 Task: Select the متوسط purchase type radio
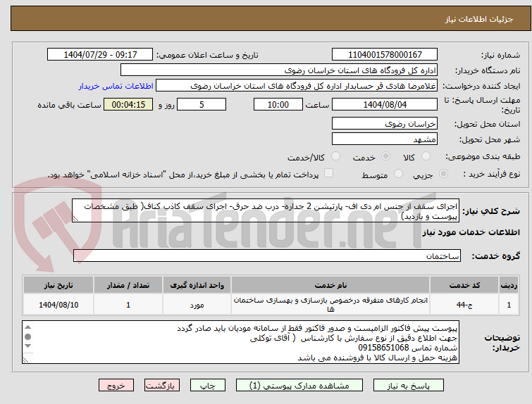(x=398, y=174)
